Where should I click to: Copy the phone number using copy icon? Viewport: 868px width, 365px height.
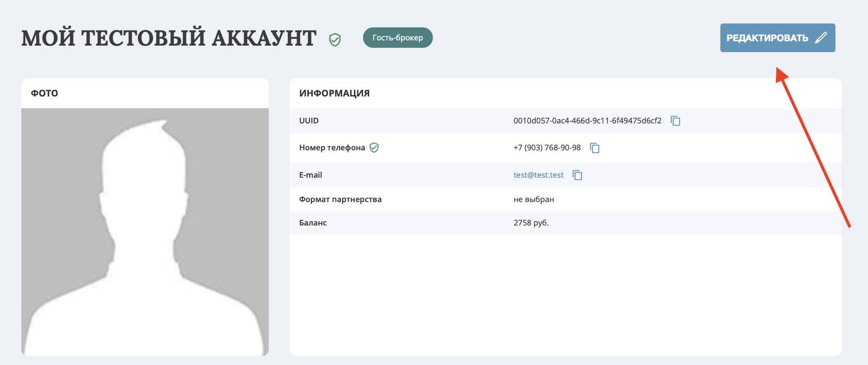[594, 148]
